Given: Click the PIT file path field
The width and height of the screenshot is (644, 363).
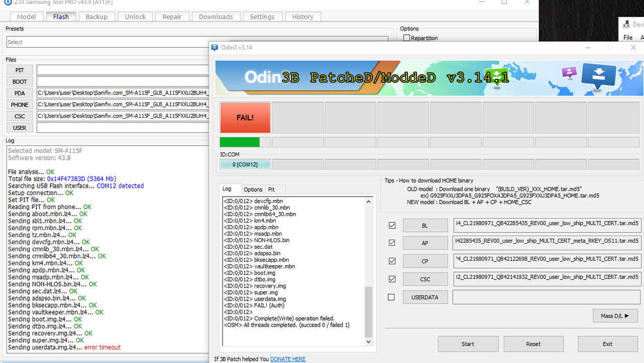Looking at the screenshot, I should click(123, 70).
